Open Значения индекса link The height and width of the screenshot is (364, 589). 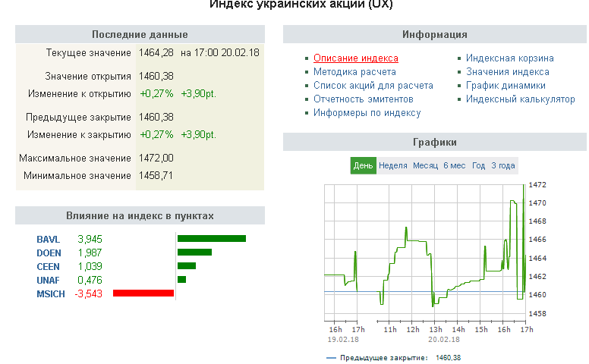[x=508, y=72]
